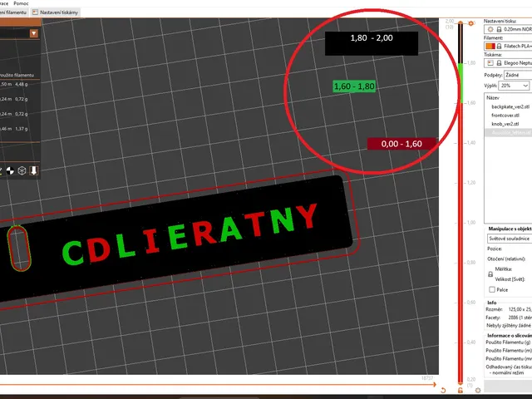The image size is (532, 399).
Task: Toggle the uniform scale lock near Měřítka
Action: (x=490, y=274)
